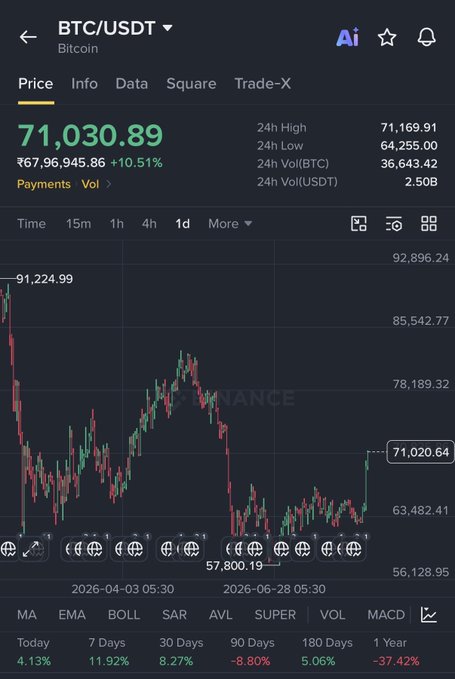Tap the rightmost globe event marker on chart

353,549
